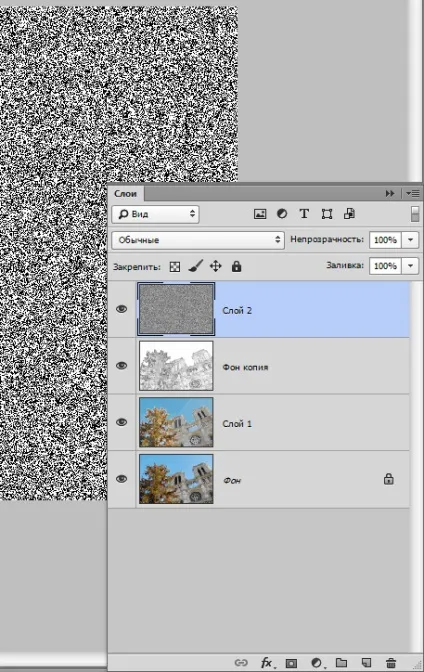
Task: Click the Непрозрачность label
Action: click(x=327, y=239)
